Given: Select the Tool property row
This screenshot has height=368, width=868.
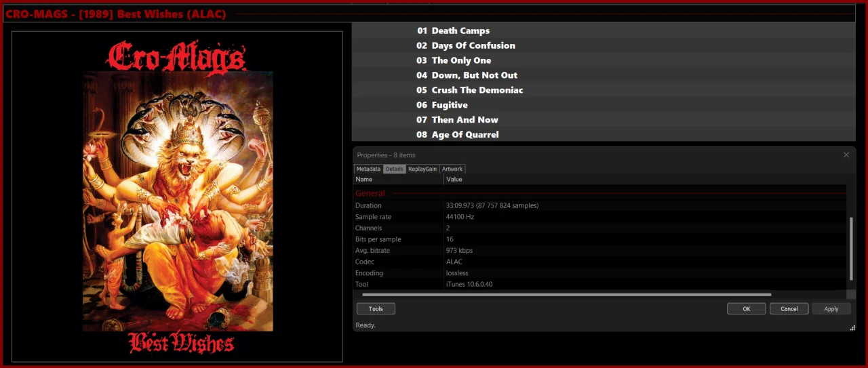Looking at the screenshot, I should point(600,284).
